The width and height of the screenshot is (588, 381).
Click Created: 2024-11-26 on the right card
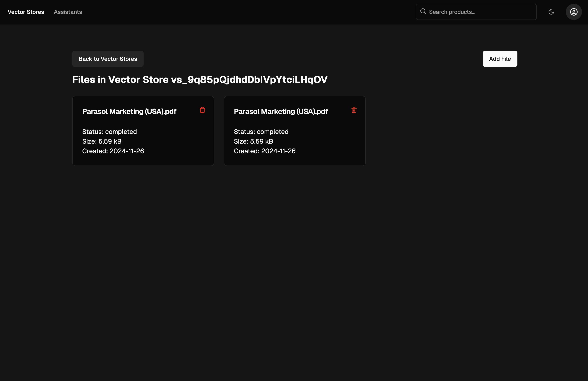(265, 151)
